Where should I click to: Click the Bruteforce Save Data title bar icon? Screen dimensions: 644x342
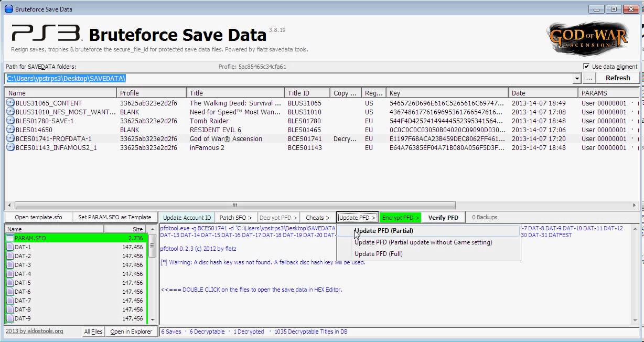8,9
